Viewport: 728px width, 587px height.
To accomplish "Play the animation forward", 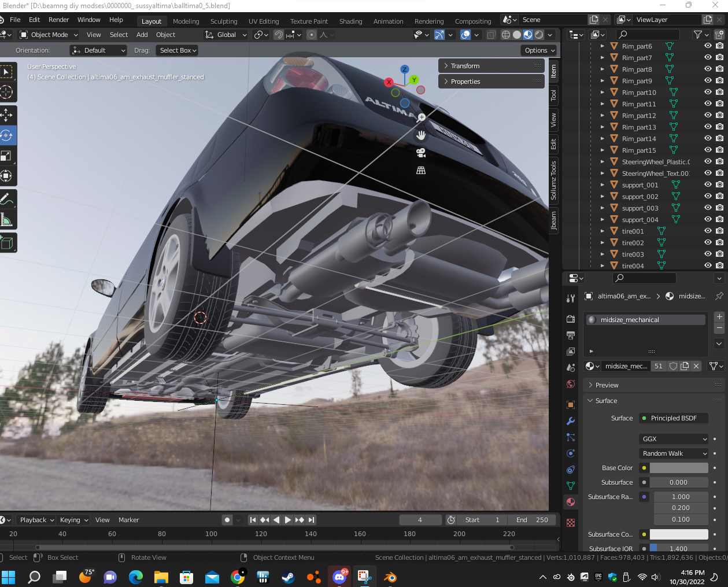I will (x=288, y=520).
